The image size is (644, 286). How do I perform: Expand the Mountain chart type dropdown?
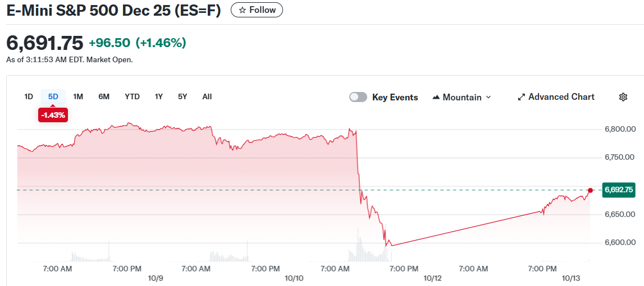pos(488,97)
